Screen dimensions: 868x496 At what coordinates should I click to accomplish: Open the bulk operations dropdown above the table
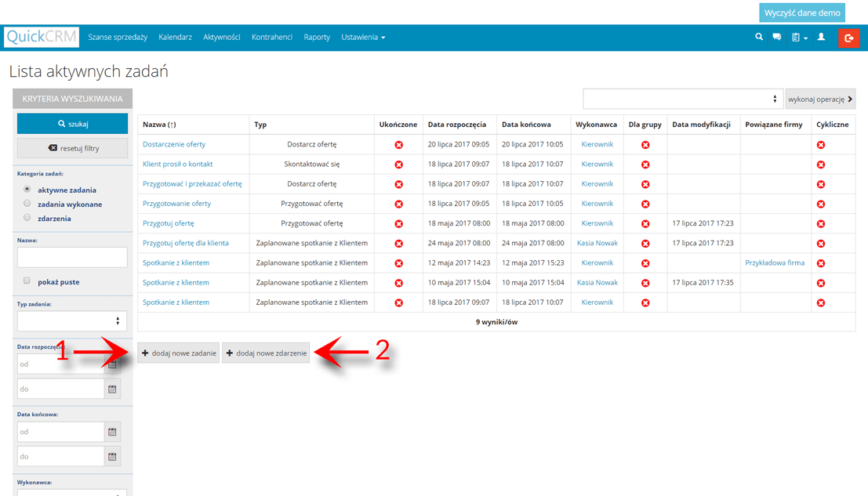[682, 98]
